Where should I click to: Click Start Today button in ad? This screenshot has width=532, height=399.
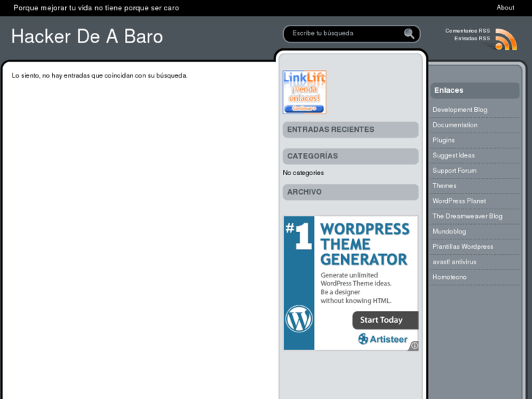385,320
